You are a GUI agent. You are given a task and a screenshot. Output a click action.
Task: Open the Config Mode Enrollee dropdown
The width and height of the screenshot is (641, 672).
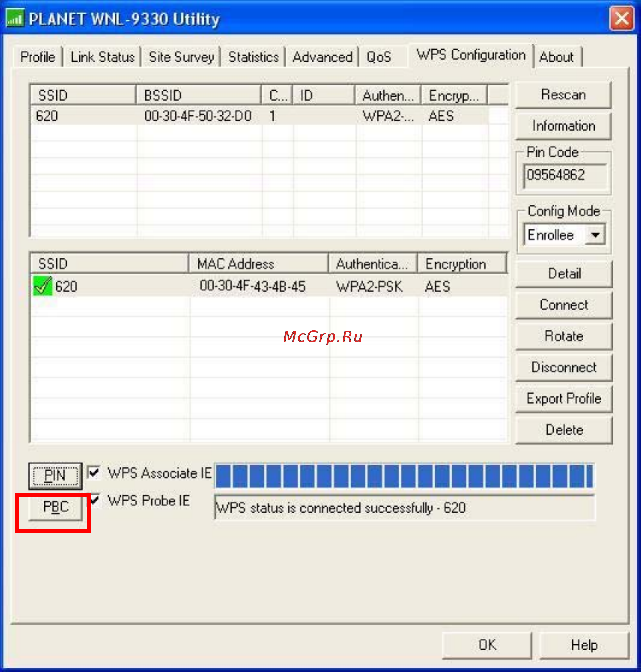coord(595,235)
